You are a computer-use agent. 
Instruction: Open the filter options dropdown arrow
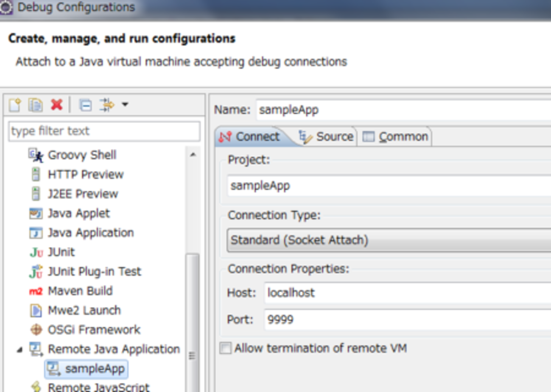point(125,104)
